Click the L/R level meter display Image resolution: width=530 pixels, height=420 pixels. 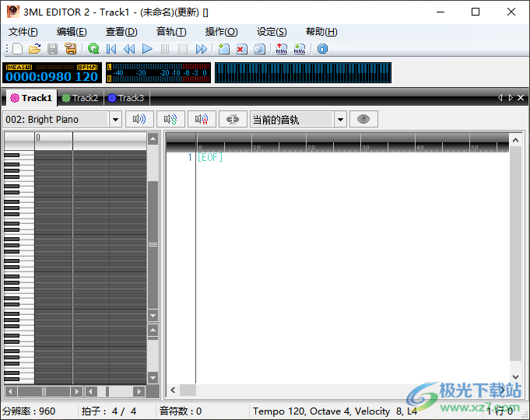158,72
